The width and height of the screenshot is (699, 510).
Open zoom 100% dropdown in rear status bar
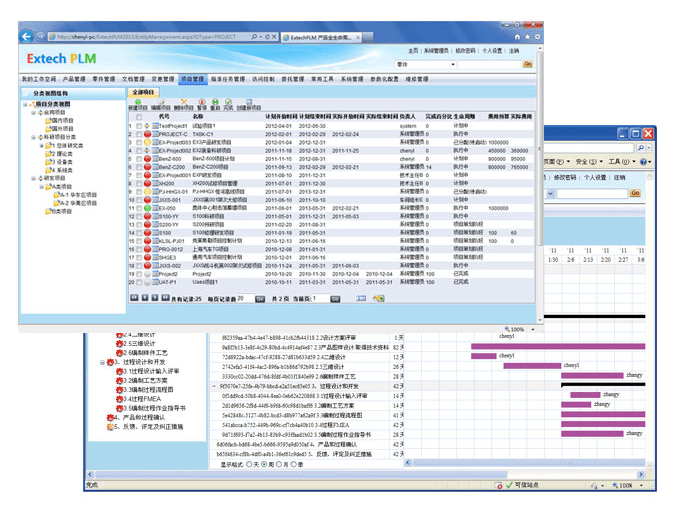tap(642, 485)
